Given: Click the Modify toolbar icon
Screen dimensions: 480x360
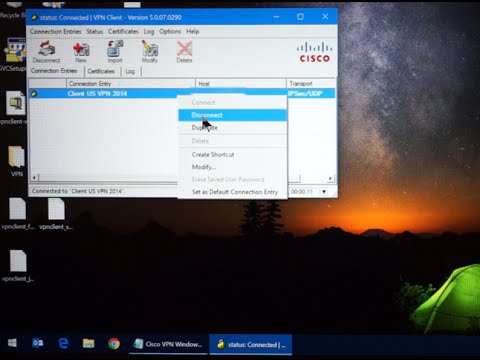Looking at the screenshot, I should pos(150,51).
